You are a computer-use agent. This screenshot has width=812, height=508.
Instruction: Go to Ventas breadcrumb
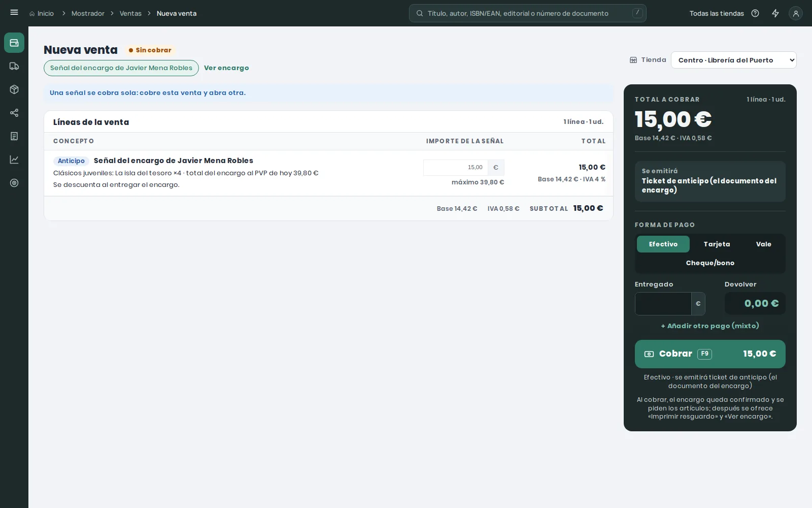[130, 13]
